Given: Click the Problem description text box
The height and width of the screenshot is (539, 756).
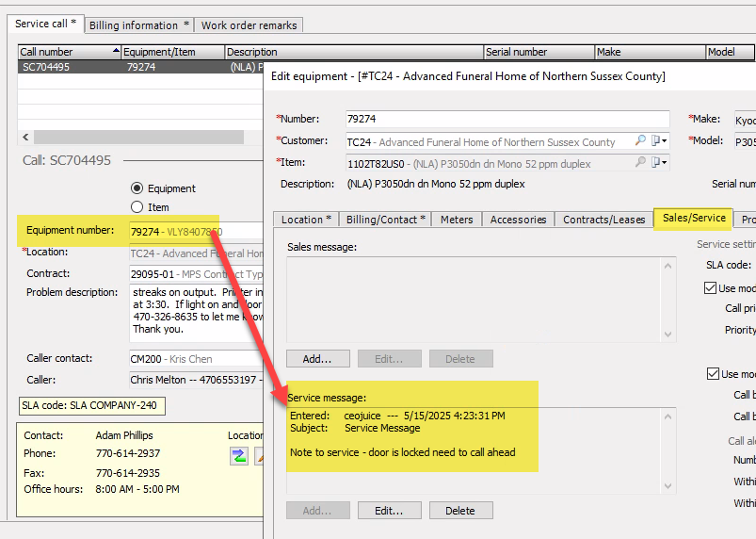Looking at the screenshot, I should [x=196, y=313].
